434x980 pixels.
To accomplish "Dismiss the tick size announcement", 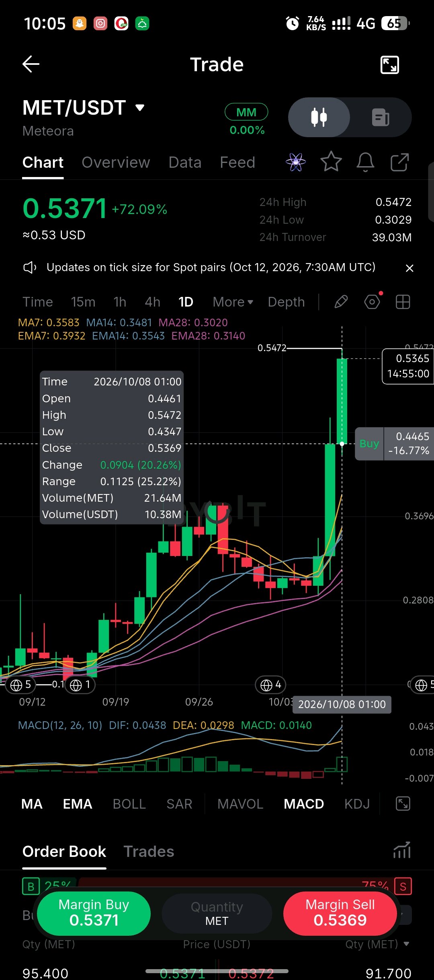I will (x=409, y=268).
